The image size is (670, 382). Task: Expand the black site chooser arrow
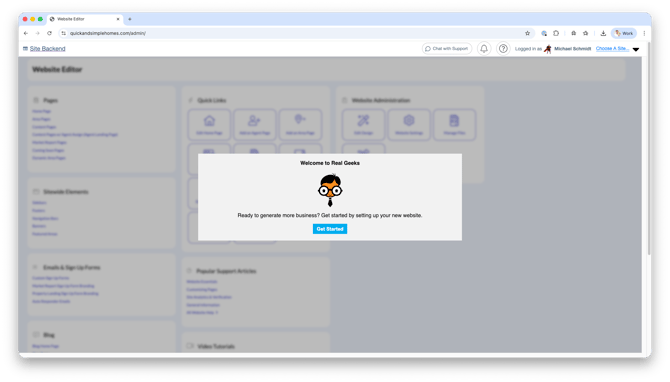coord(636,50)
